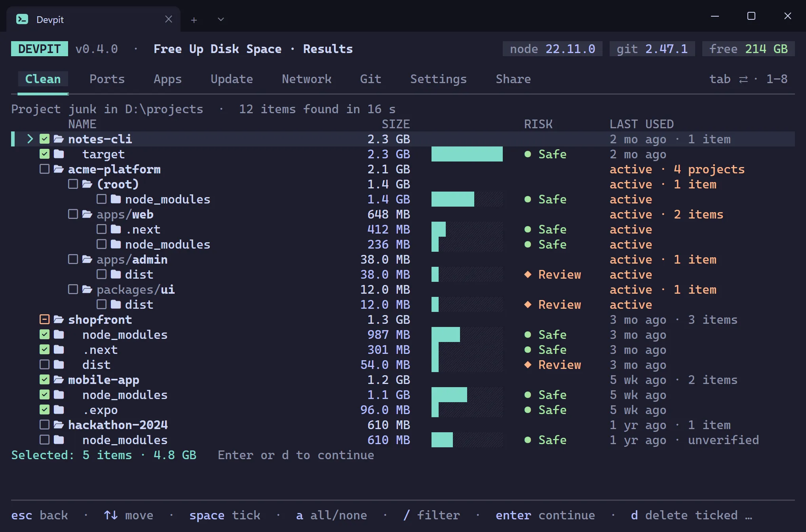806x532 pixels.
Task: Open the Apps tab
Action: click(167, 79)
